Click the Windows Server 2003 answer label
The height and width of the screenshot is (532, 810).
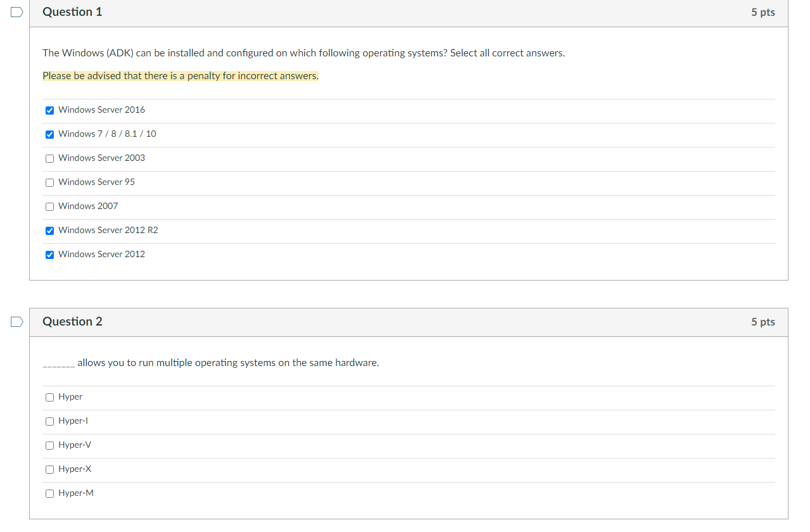tap(101, 158)
